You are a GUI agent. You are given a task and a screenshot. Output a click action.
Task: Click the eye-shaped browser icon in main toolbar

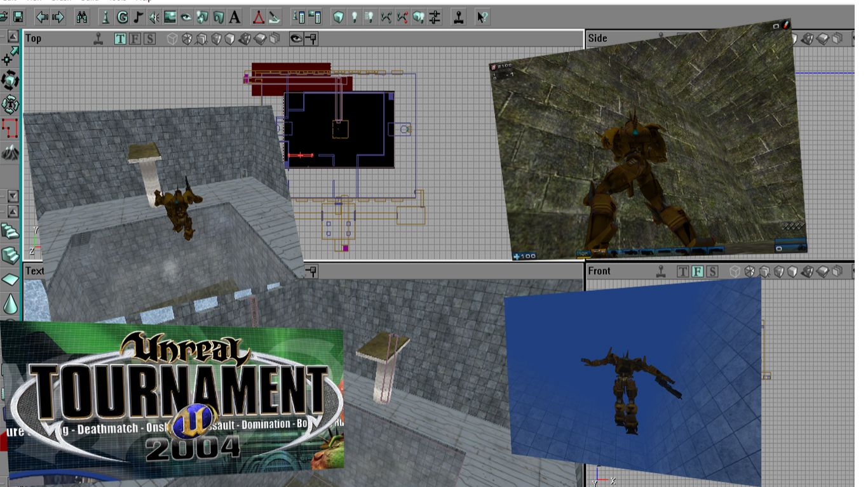pyautogui.click(x=186, y=17)
